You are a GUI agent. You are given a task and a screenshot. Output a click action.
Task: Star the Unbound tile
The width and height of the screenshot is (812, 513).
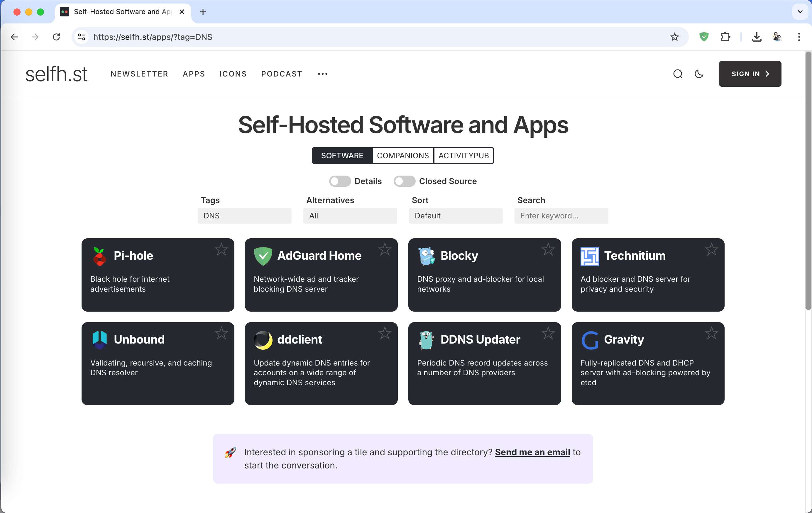coord(221,333)
